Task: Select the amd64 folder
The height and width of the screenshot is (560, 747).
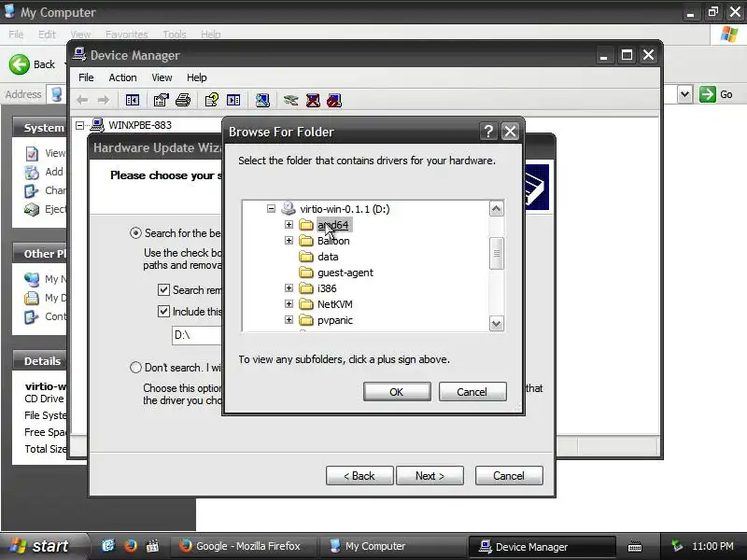Action: [332, 225]
